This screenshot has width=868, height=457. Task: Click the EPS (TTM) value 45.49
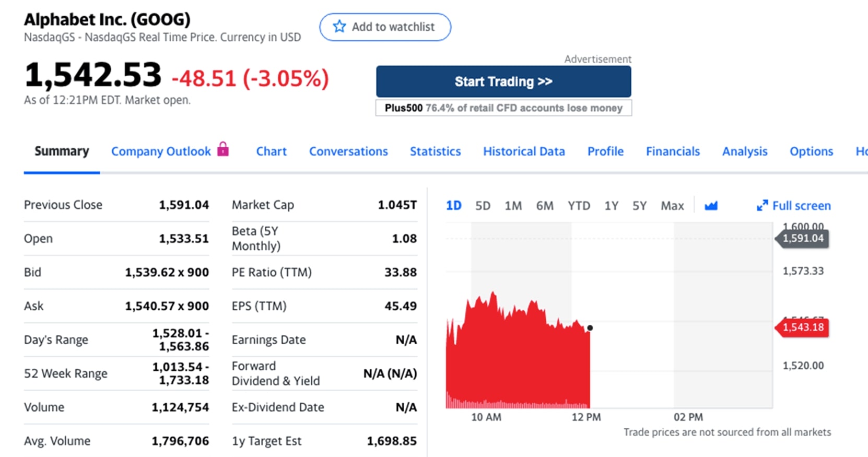tap(401, 306)
